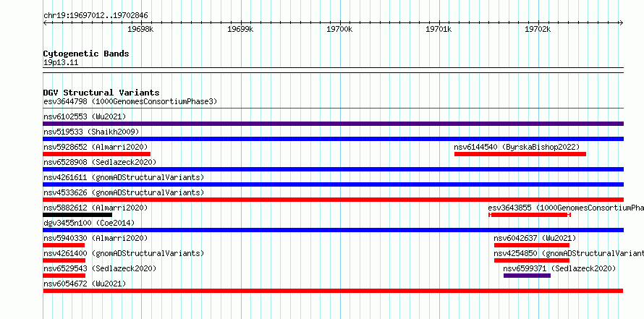This screenshot has height=319, width=644.
Task: Open nsv6054672 (Wu2021) label
Action: tap(85, 284)
